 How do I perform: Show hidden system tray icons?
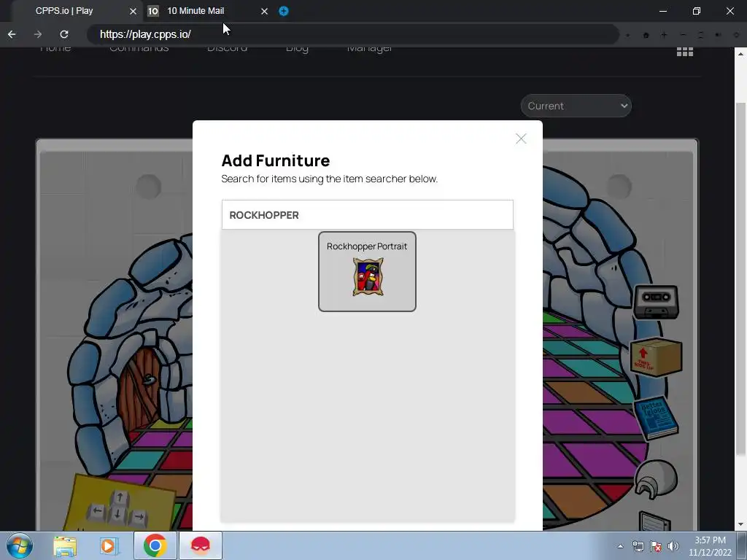coord(620,546)
